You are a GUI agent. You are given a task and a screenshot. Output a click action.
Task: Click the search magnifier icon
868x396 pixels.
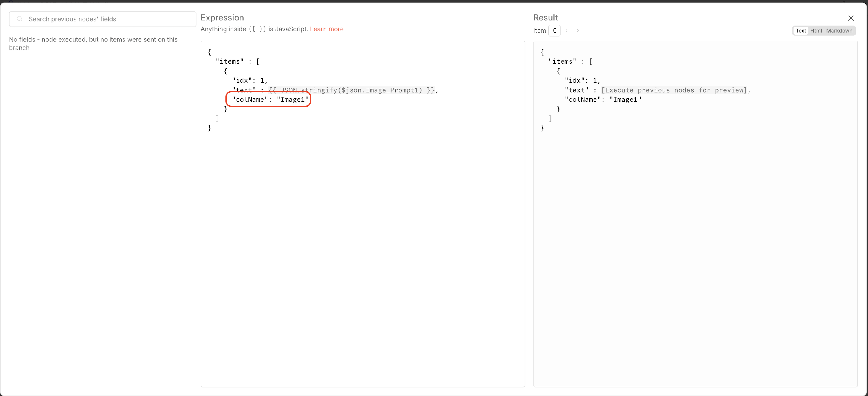(20, 19)
